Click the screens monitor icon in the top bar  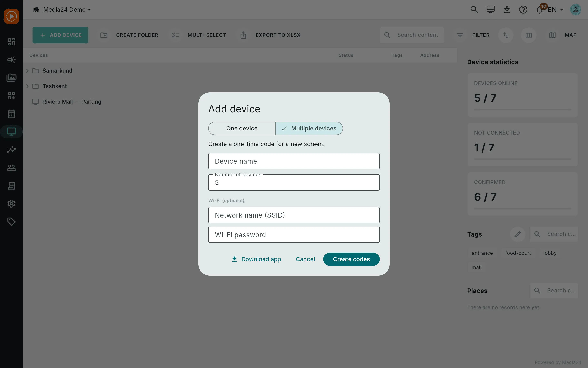[490, 10]
